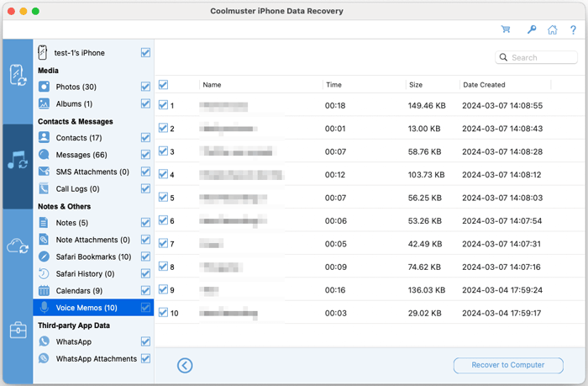The width and height of the screenshot is (588, 386).
Task: Select the Recover from iOS Device mode
Action: coord(18,76)
